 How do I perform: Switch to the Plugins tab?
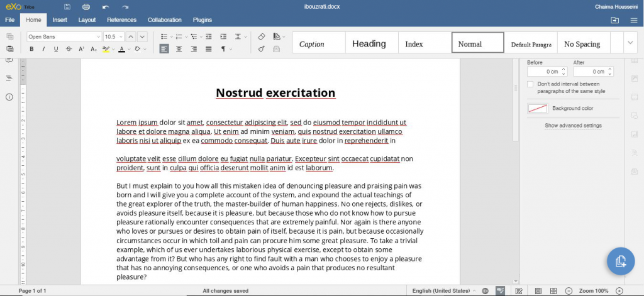(x=203, y=19)
